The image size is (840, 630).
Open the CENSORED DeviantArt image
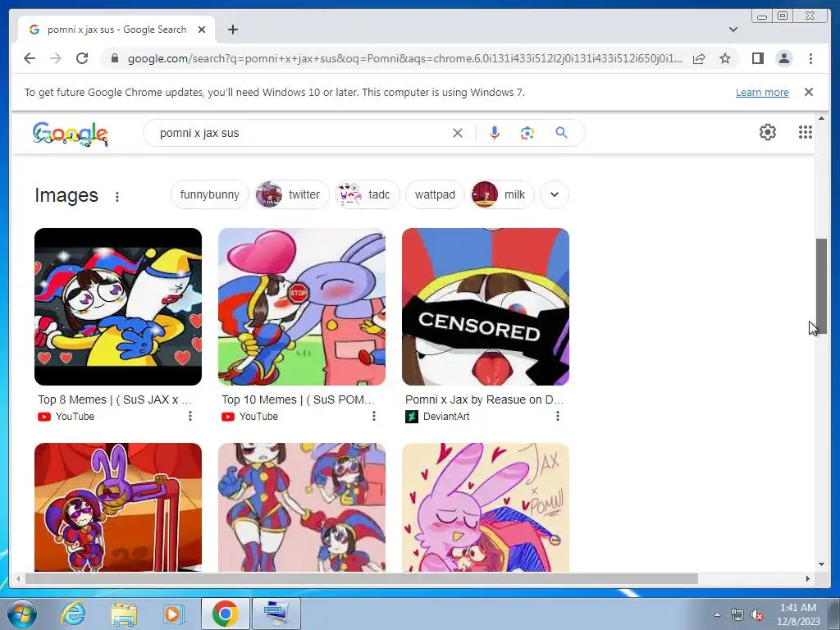click(486, 307)
